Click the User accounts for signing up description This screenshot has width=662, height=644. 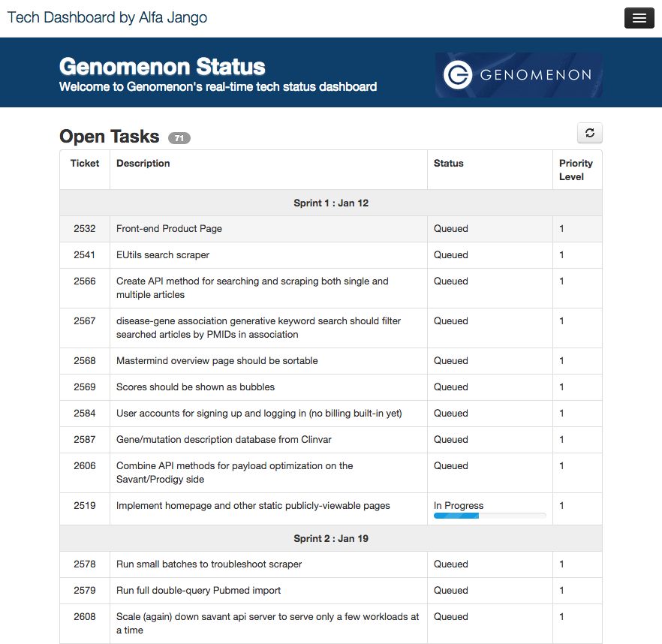pos(259,414)
